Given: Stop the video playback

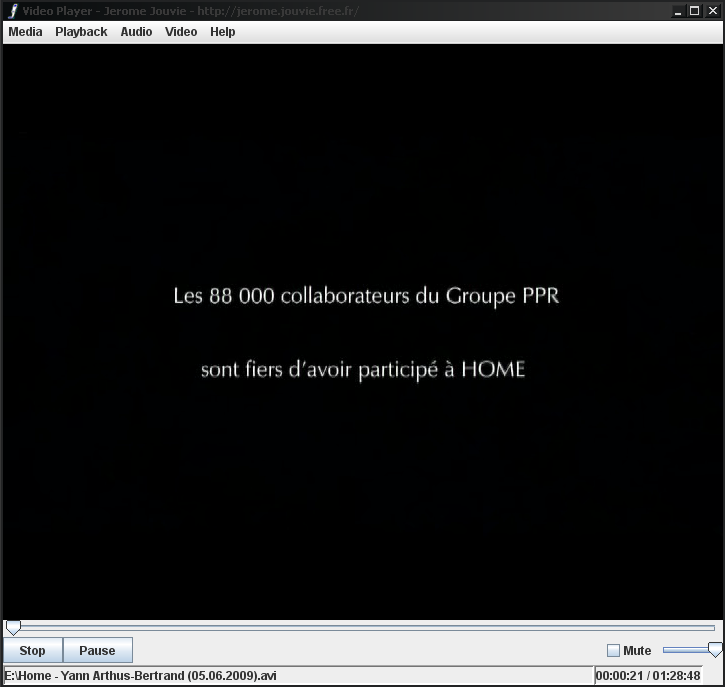Looking at the screenshot, I should coord(32,650).
